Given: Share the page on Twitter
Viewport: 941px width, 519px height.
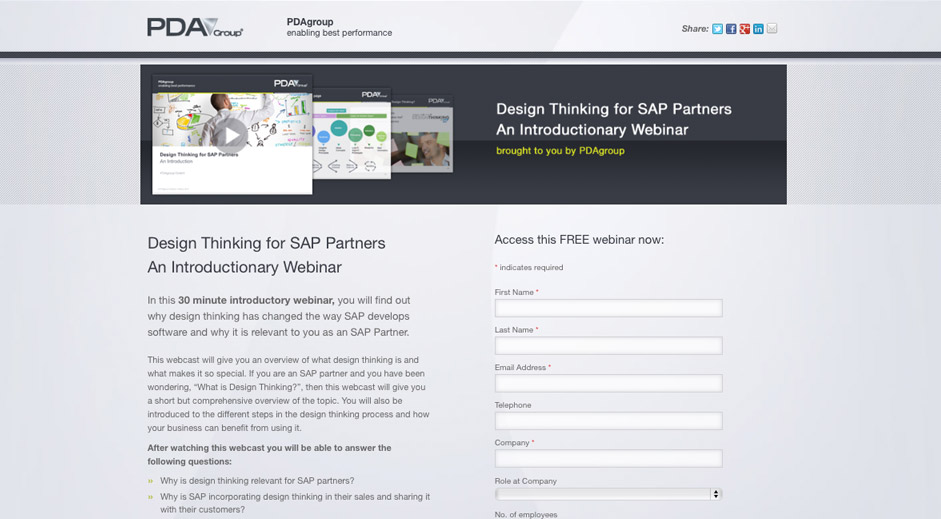Looking at the screenshot, I should tap(717, 29).
